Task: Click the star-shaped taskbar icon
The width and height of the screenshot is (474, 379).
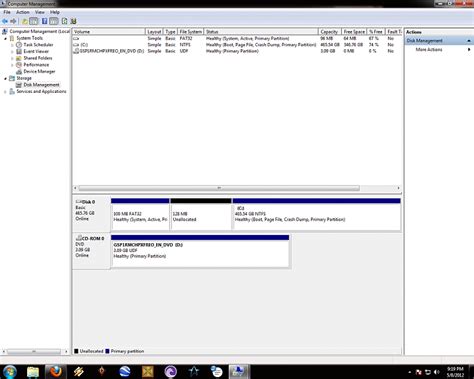Action: point(194,371)
